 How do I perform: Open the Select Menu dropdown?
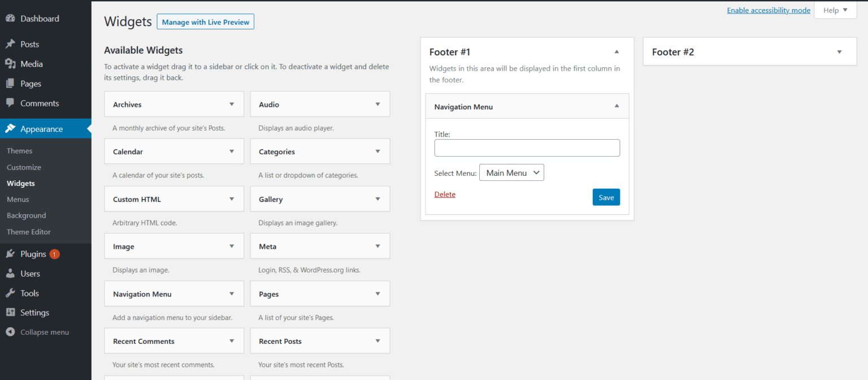(511, 172)
